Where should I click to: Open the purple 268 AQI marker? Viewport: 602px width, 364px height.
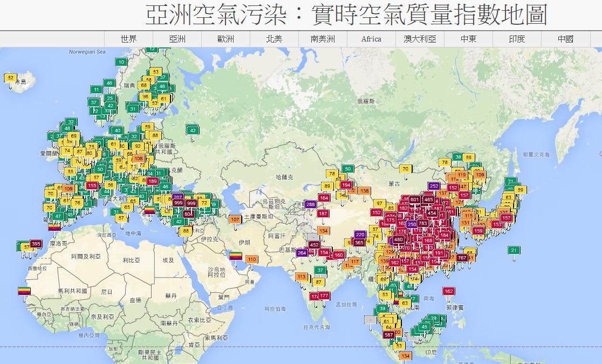point(311,204)
